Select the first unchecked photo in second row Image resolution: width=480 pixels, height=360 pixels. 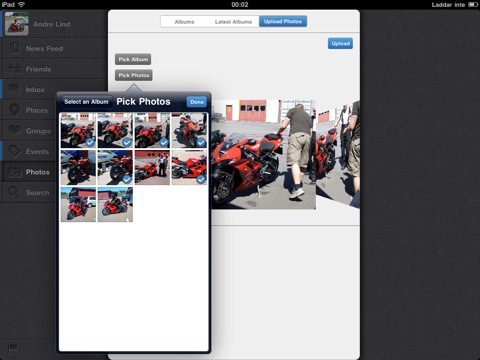click(78, 167)
